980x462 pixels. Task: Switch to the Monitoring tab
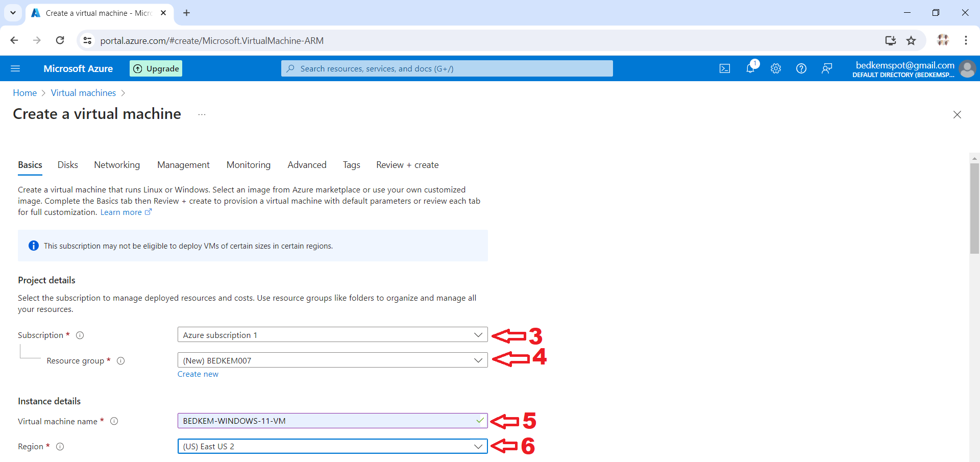click(x=249, y=165)
